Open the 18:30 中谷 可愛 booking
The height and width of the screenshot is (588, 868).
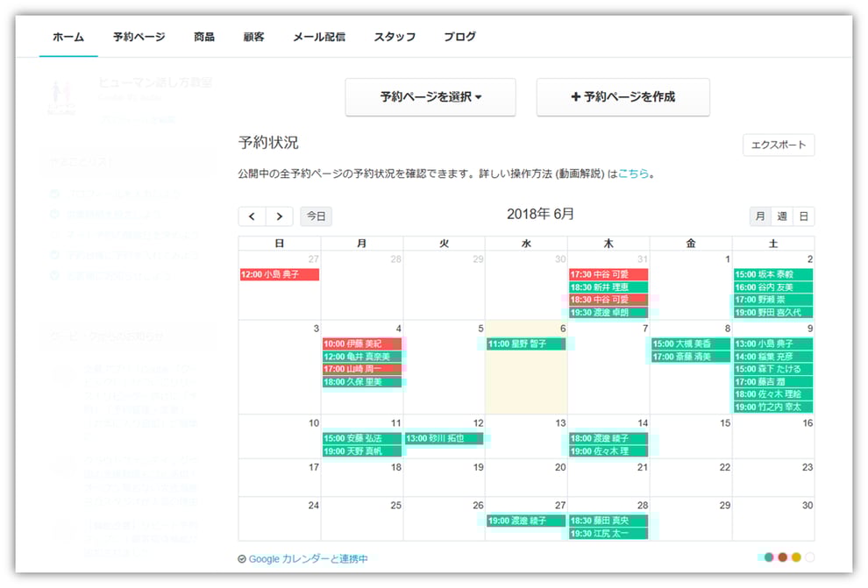point(608,299)
